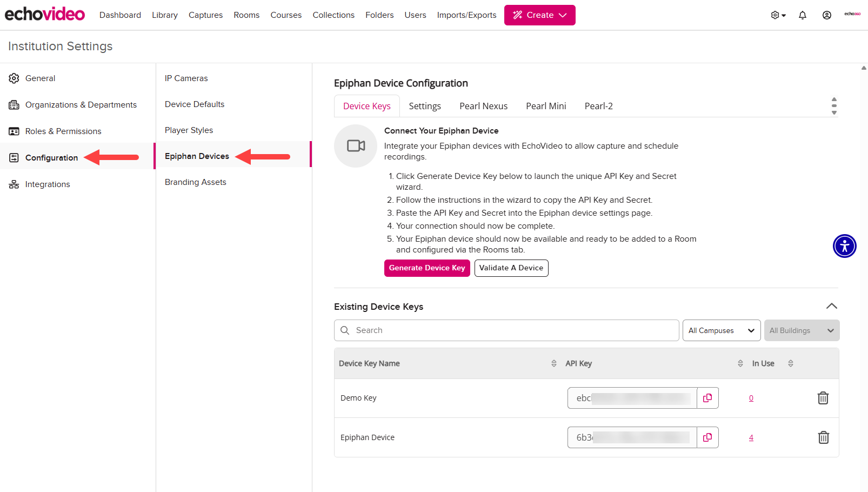Click the page scrollbar up arrow
Viewport: 868px width, 492px height.
(x=864, y=68)
